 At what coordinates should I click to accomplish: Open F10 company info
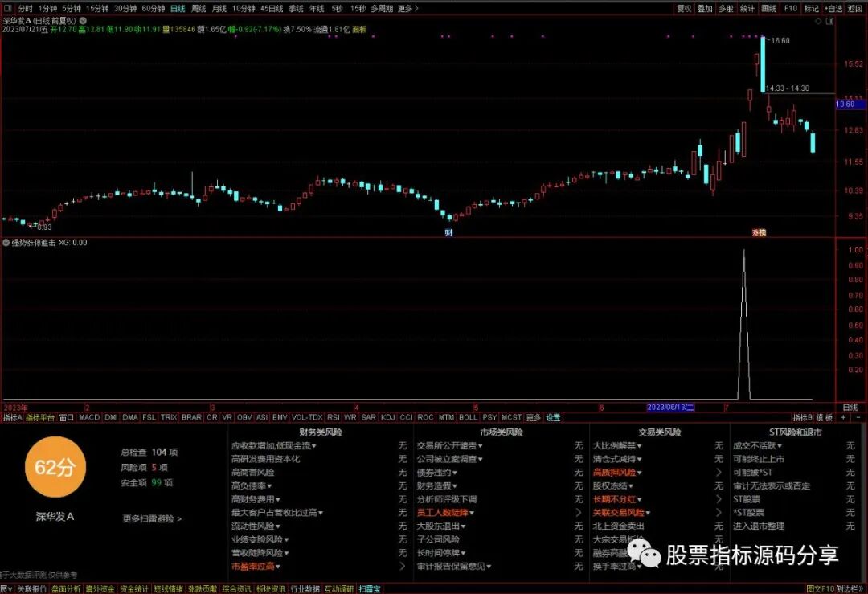point(791,8)
